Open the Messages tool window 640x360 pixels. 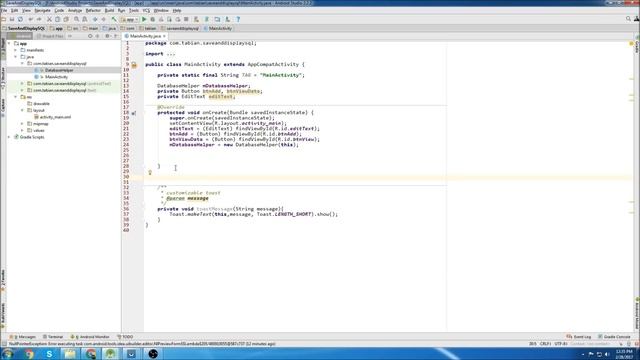coord(23,337)
